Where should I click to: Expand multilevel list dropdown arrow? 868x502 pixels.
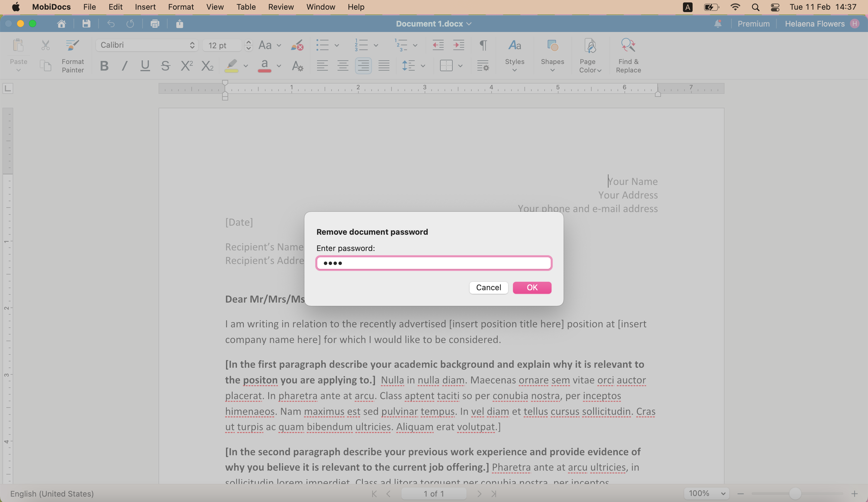coord(415,45)
